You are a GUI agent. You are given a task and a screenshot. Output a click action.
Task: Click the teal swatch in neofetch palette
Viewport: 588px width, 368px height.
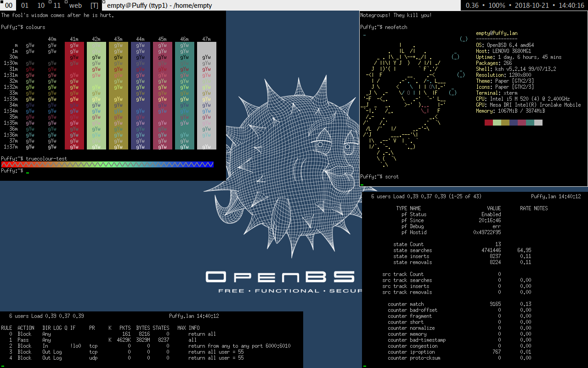click(530, 123)
